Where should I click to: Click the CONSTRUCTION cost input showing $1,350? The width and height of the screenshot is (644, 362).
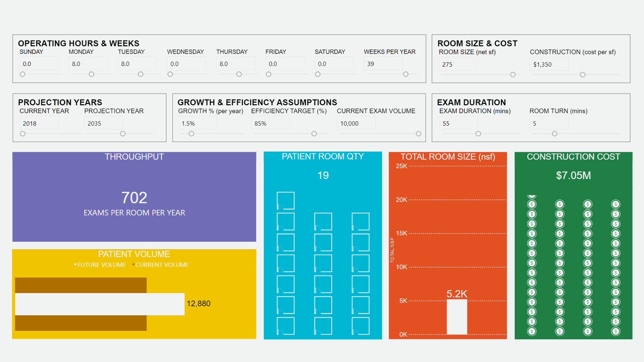(549, 64)
